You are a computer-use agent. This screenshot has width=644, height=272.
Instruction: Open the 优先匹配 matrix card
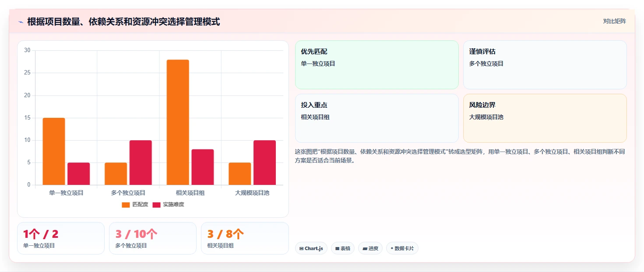(377, 65)
